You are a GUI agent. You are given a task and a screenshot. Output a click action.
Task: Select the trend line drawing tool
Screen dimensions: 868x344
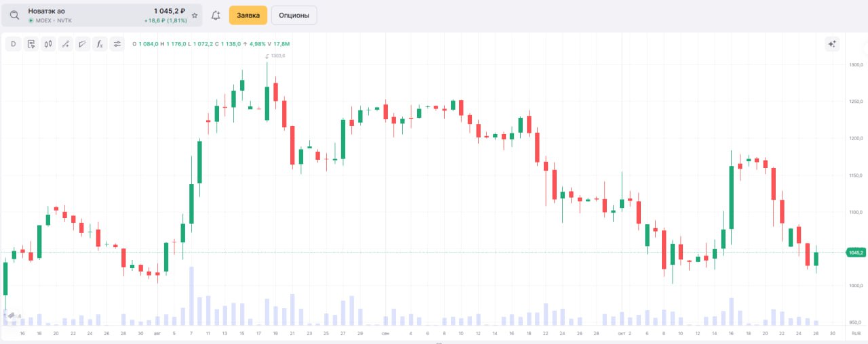(x=65, y=44)
